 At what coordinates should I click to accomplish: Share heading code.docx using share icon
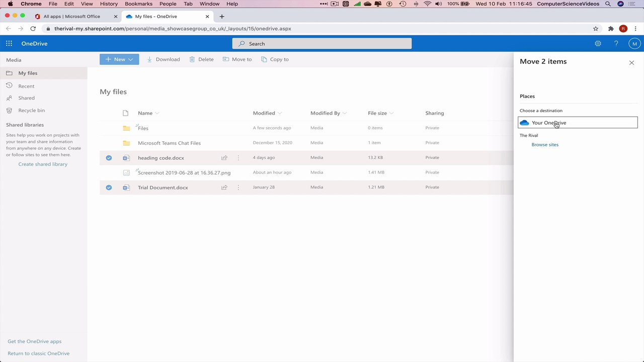(224, 158)
